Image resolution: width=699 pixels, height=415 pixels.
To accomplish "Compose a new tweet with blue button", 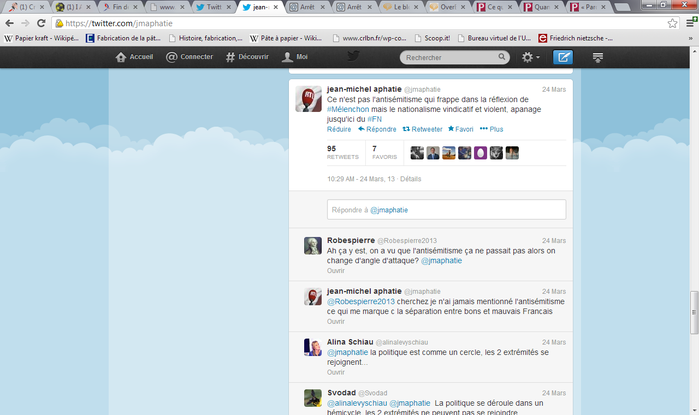I will pyautogui.click(x=563, y=57).
